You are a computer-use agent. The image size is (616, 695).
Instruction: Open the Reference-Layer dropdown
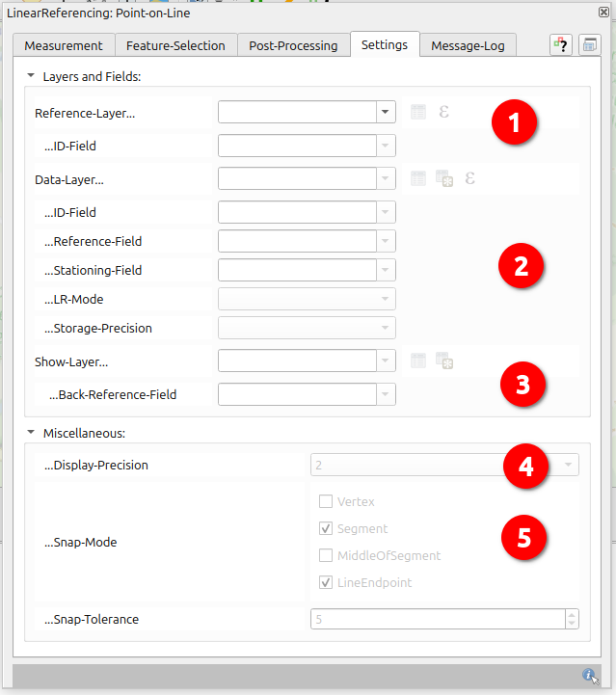386,113
